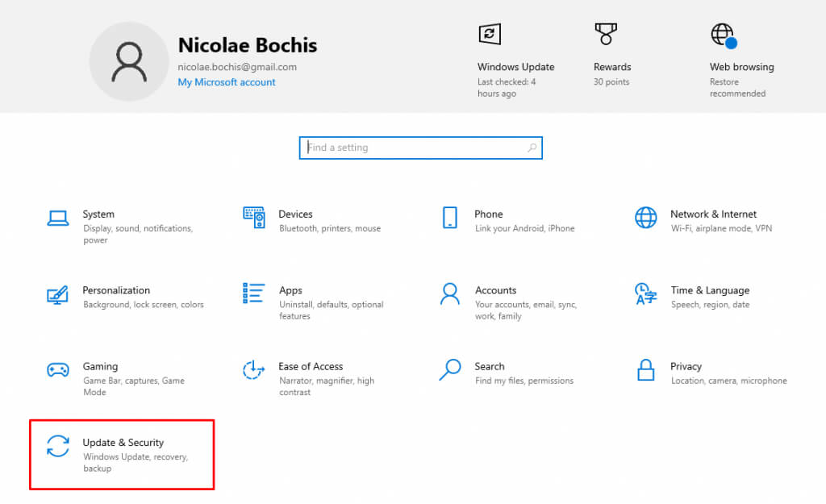826x504 pixels.
Task: Open the Accounts person icon
Action: point(450,294)
